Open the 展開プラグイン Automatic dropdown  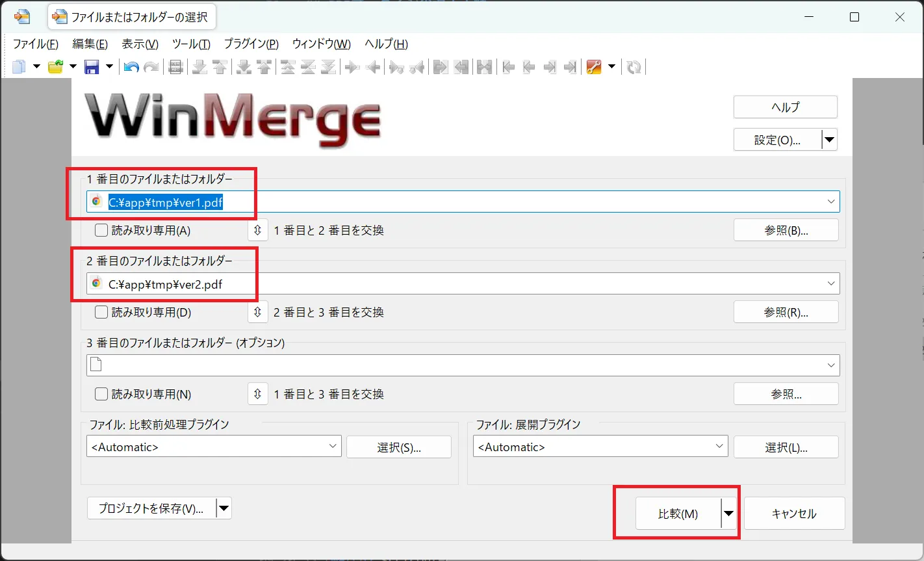tap(720, 447)
